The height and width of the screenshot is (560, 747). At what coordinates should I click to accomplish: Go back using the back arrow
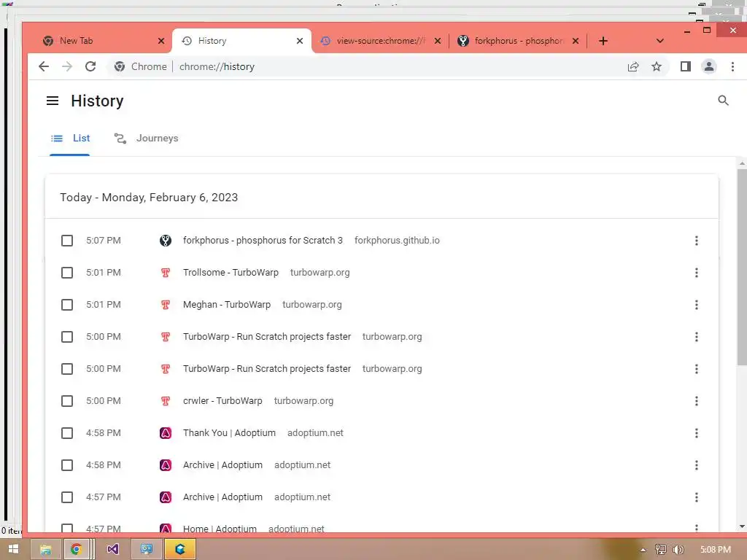click(43, 66)
